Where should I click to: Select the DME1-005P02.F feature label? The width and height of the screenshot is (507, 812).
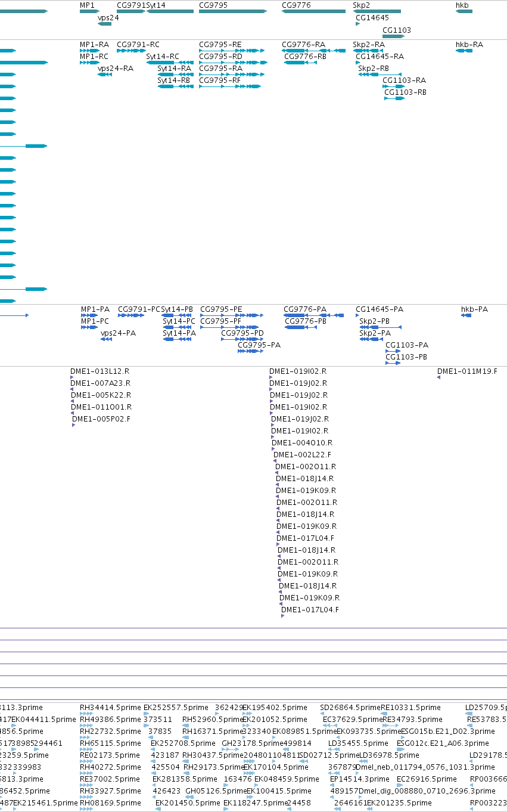click(101, 419)
